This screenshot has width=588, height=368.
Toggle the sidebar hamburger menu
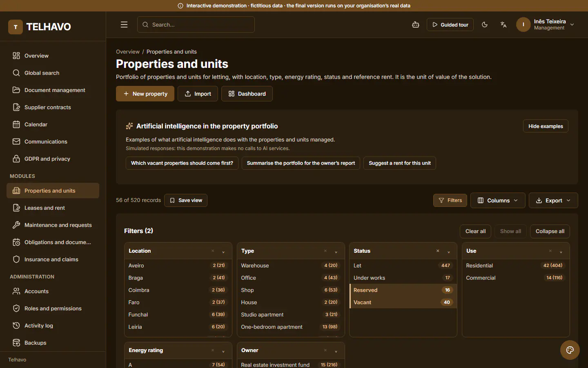pos(124,25)
